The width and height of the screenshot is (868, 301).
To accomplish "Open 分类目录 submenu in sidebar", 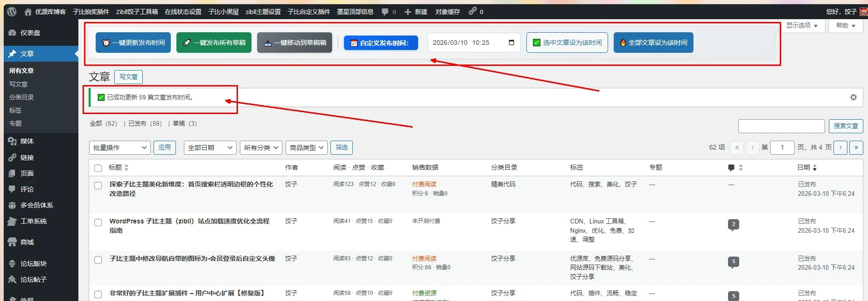I will (21, 97).
